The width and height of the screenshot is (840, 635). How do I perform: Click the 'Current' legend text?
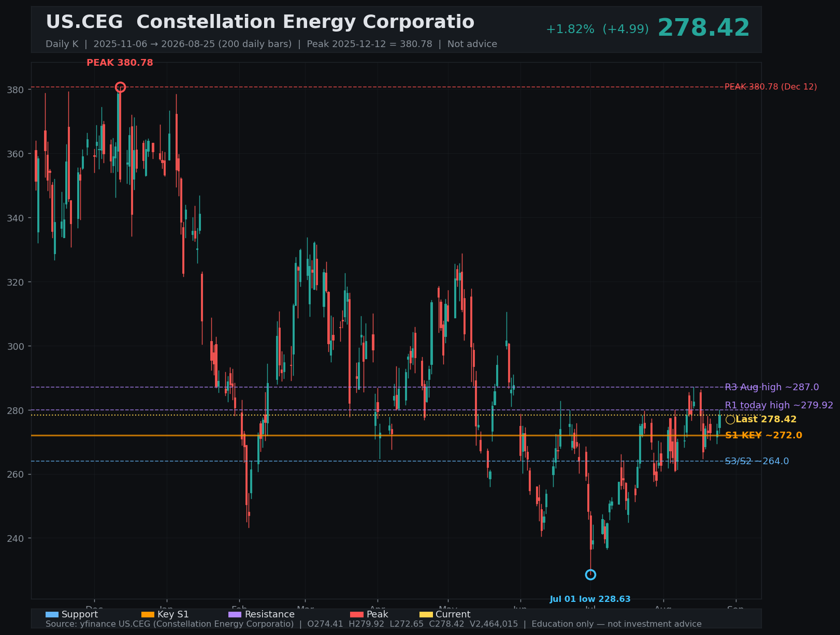[453, 615]
